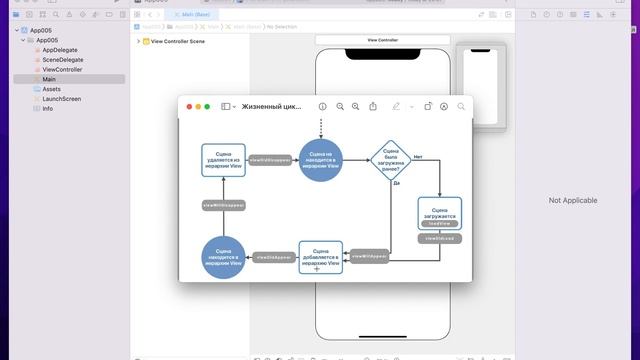Open the Report navigator icon
The height and width of the screenshot is (360, 640).
[122, 15]
